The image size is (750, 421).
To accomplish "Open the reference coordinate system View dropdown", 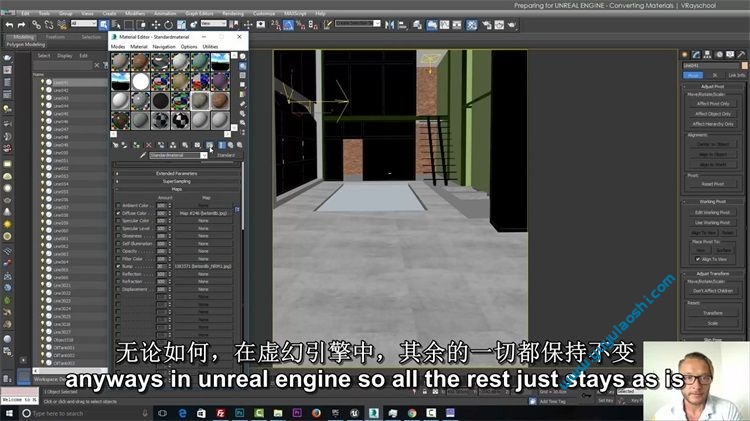I will 213,23.
